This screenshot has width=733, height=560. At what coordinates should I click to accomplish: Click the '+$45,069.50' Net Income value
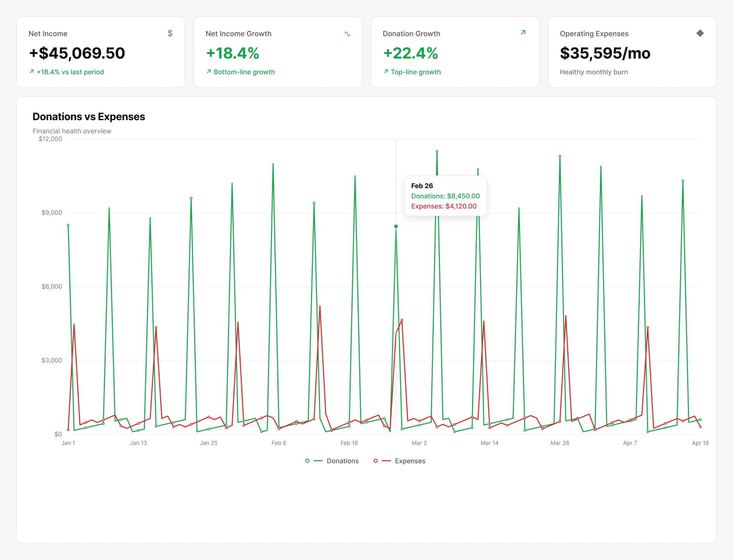(x=77, y=53)
